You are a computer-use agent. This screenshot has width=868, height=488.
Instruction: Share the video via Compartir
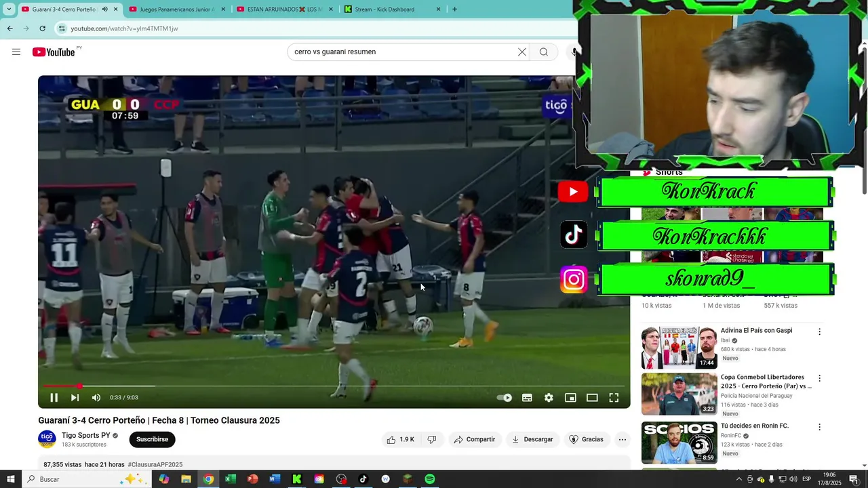pos(475,439)
